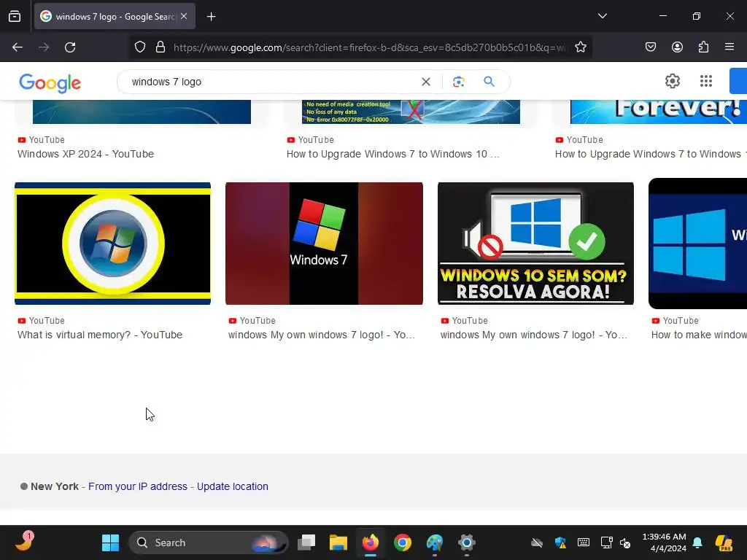Open the Google apps grid
This screenshot has width=747, height=560.
pyautogui.click(x=706, y=81)
